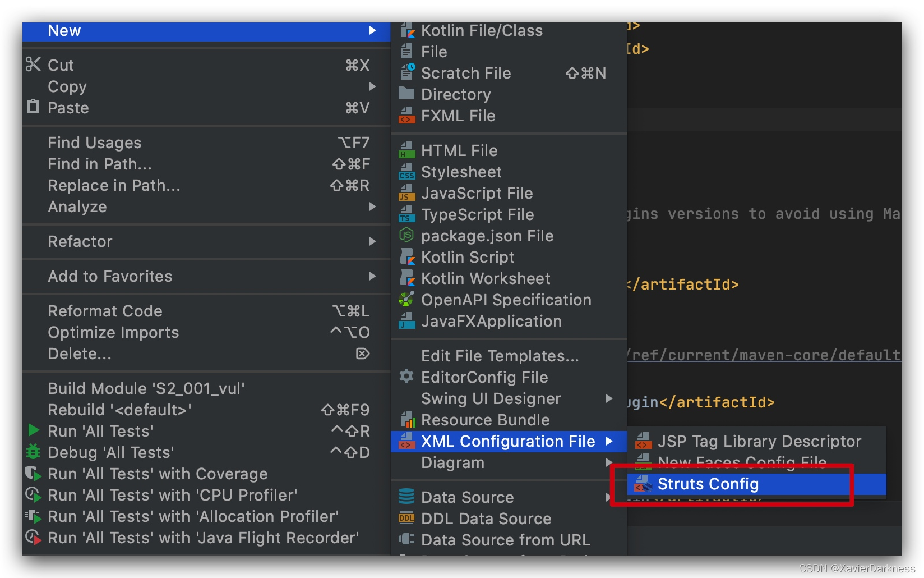This screenshot has width=924, height=578.
Task: Choose Replace in Path... entry
Action: pos(206,185)
